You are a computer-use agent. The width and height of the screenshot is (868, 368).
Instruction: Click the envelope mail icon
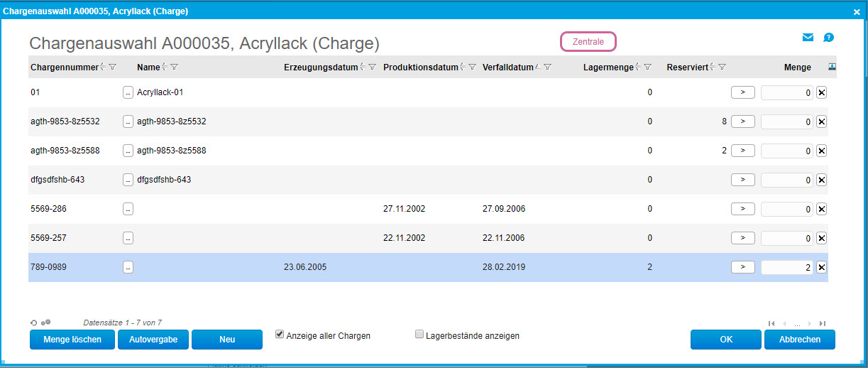click(x=808, y=38)
